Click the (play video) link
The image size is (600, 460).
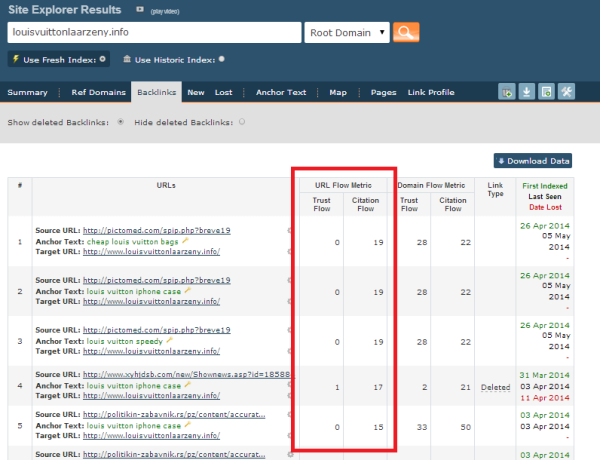pyautogui.click(x=165, y=11)
